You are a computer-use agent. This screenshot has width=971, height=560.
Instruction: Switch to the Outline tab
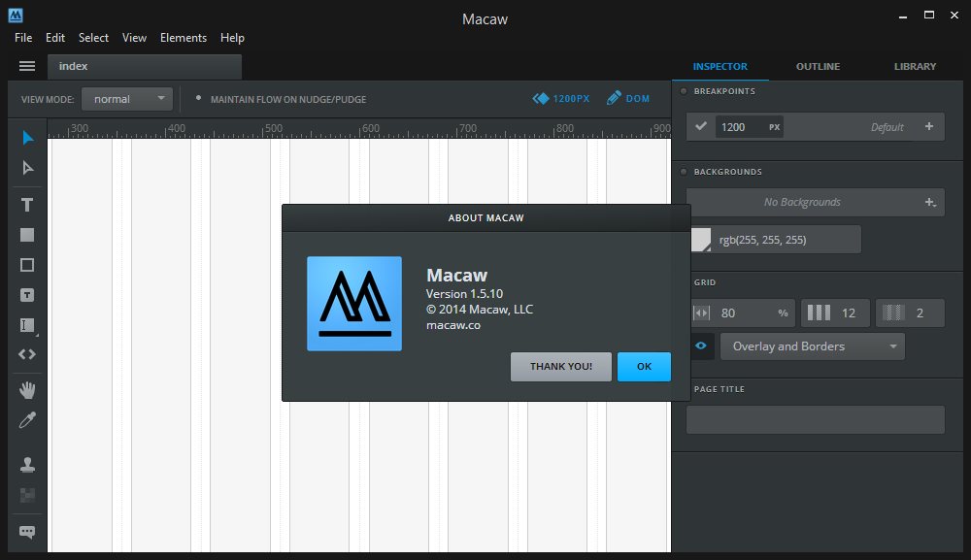click(818, 66)
